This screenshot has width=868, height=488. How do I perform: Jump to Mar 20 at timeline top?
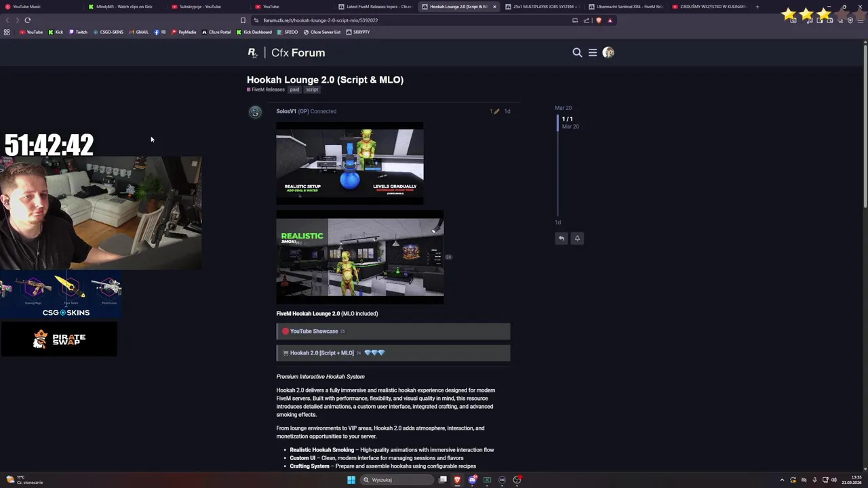563,108
